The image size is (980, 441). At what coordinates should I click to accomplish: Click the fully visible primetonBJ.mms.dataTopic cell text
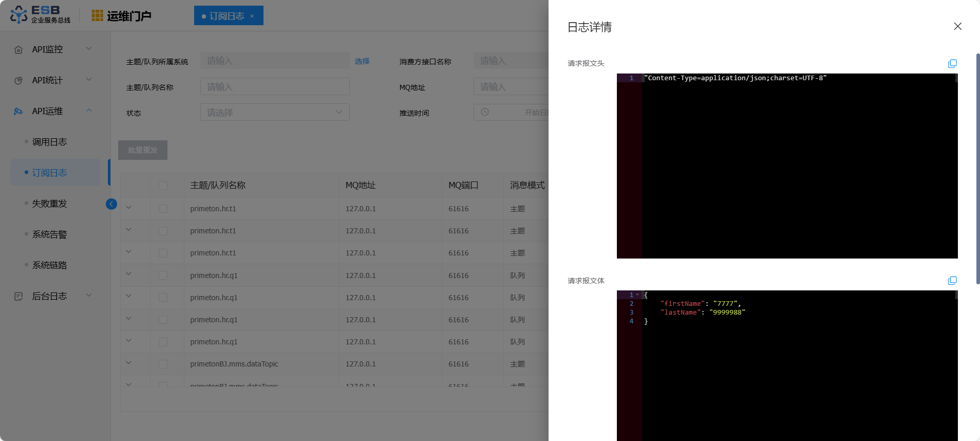click(x=234, y=364)
